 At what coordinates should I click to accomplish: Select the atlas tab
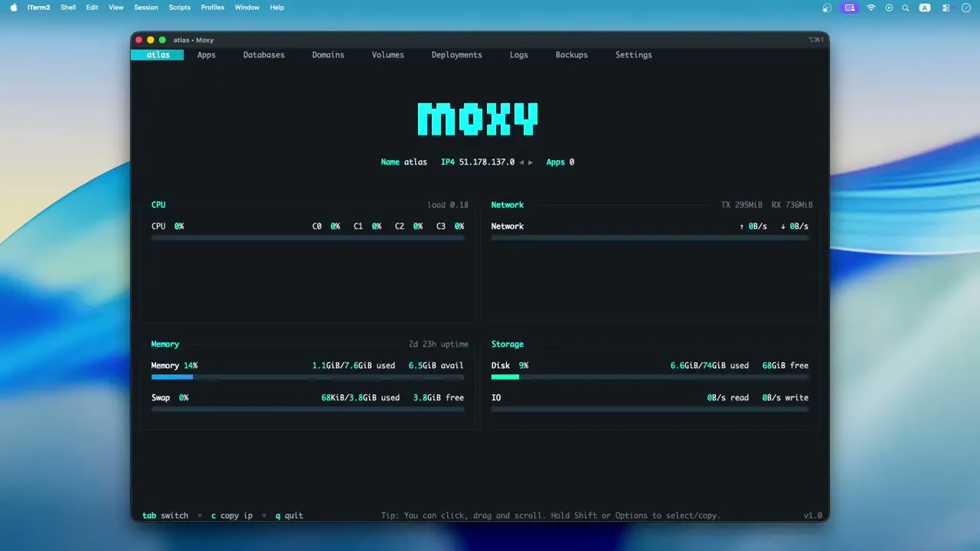click(158, 55)
